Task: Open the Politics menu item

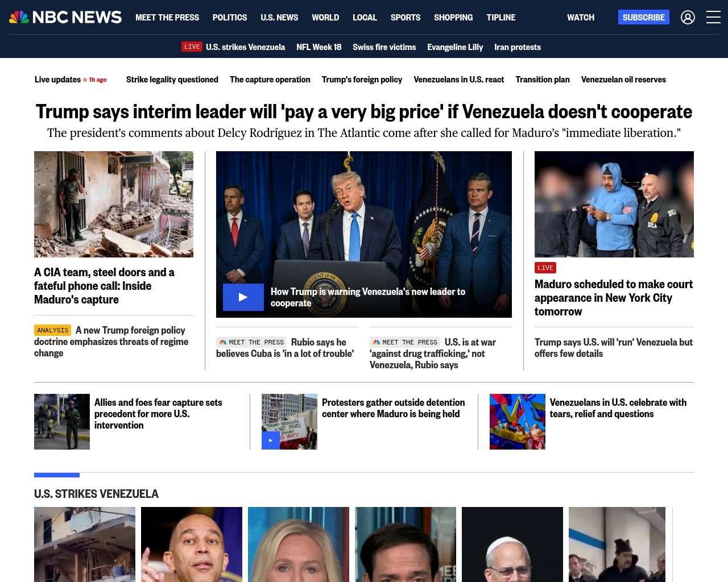Action: tap(230, 18)
